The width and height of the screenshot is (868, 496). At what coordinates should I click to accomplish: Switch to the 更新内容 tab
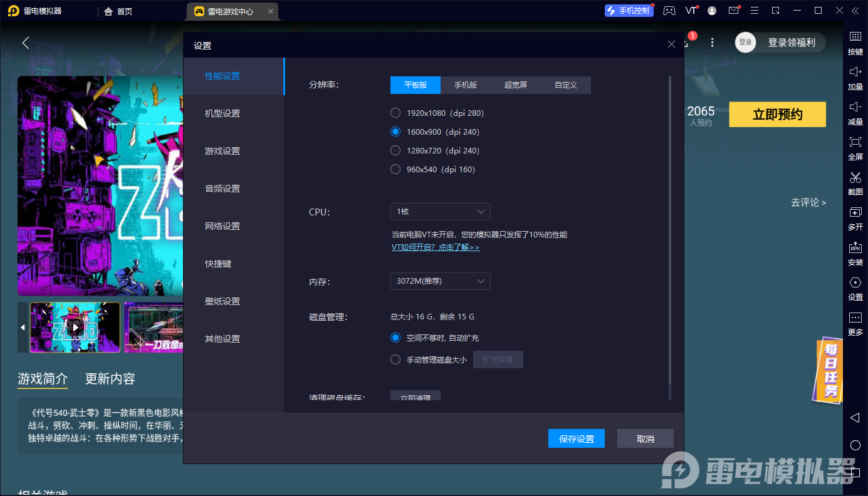coord(110,379)
